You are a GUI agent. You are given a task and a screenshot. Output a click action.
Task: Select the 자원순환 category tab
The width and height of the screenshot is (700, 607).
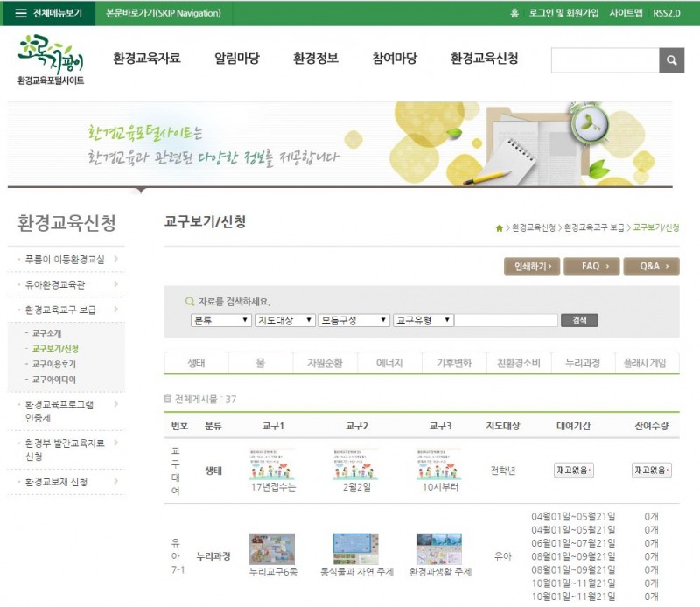click(325, 363)
